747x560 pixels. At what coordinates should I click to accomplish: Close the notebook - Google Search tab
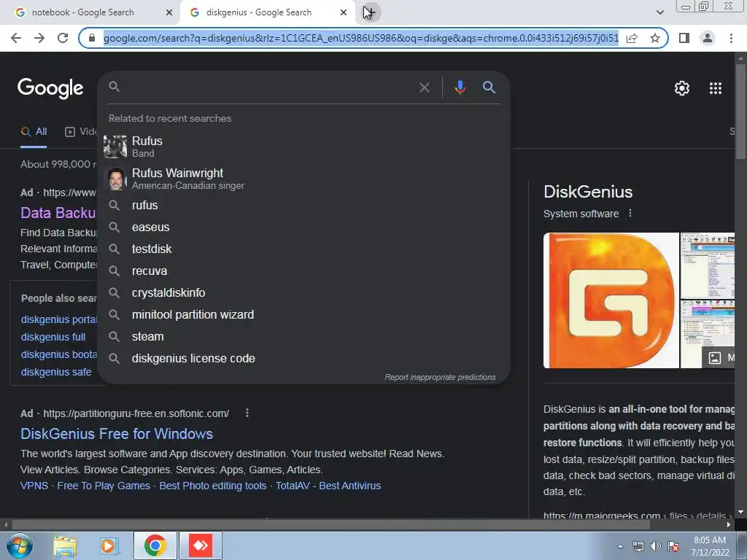pos(169,12)
